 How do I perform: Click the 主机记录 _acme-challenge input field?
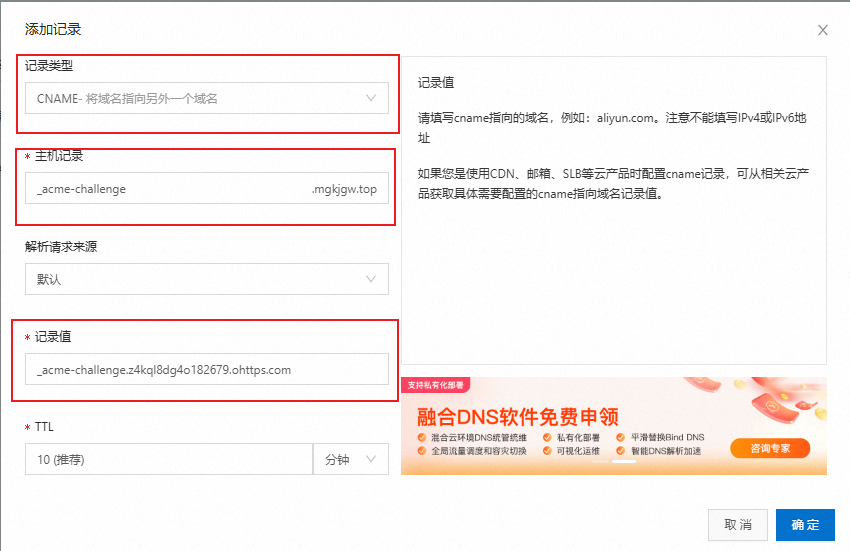pyautogui.click(x=165, y=189)
